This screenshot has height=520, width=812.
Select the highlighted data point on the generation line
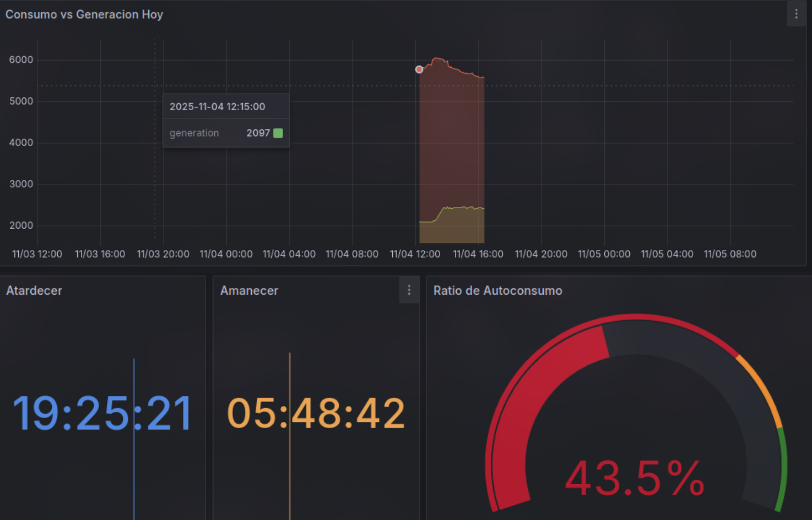point(419,69)
